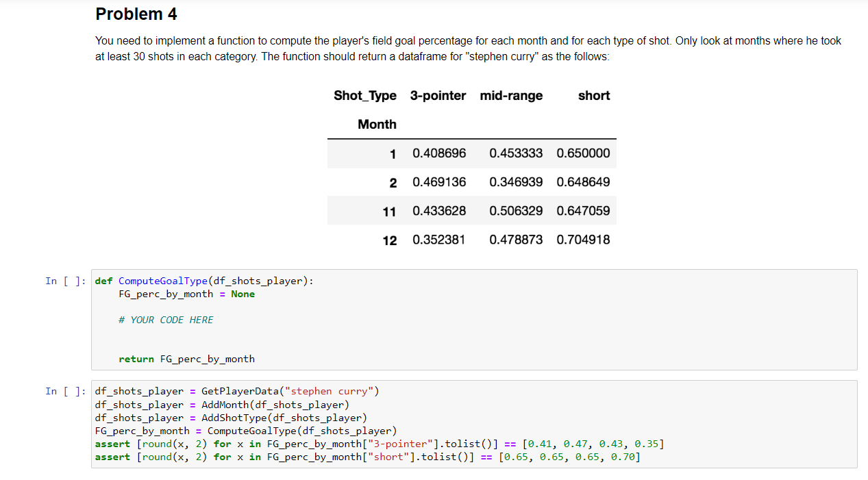Click the short column header
This screenshot has width=868, height=480.
click(x=594, y=96)
